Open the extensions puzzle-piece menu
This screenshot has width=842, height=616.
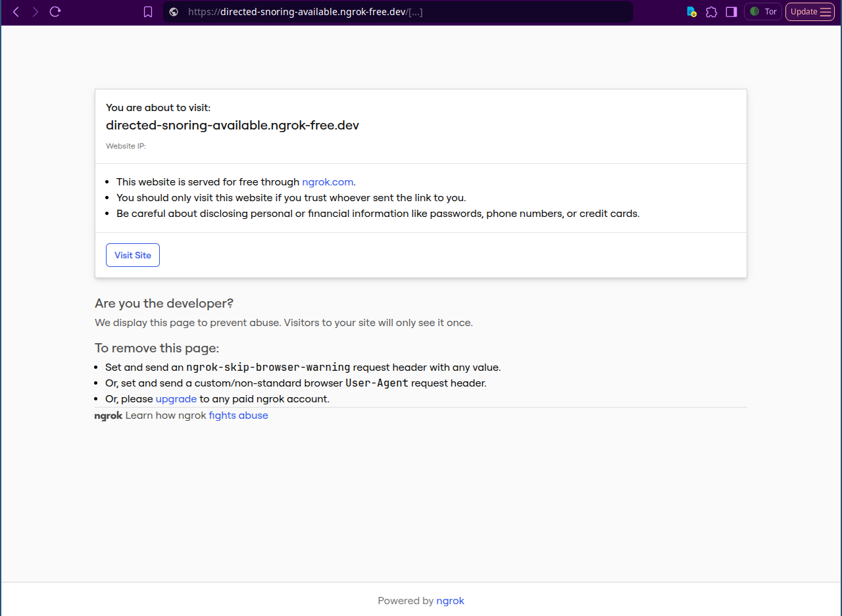[711, 12]
